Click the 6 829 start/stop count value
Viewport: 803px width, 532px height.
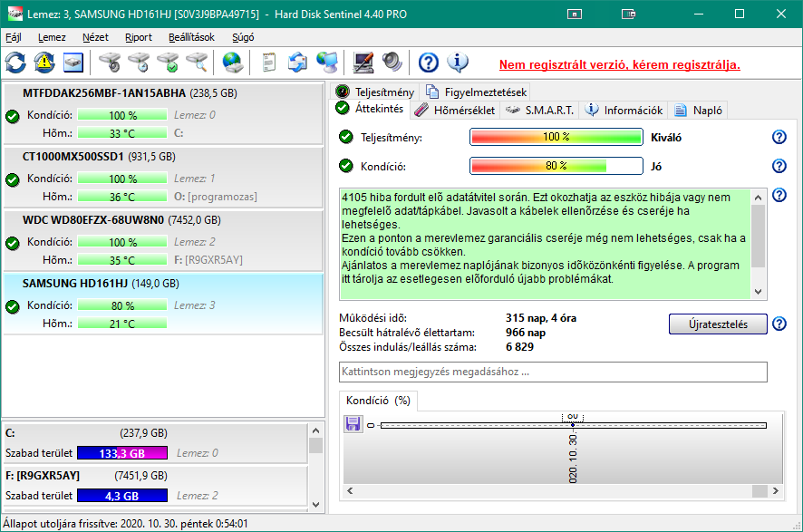pos(520,346)
